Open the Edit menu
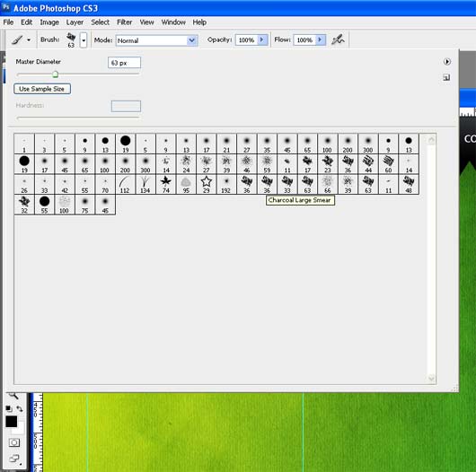 (x=26, y=22)
